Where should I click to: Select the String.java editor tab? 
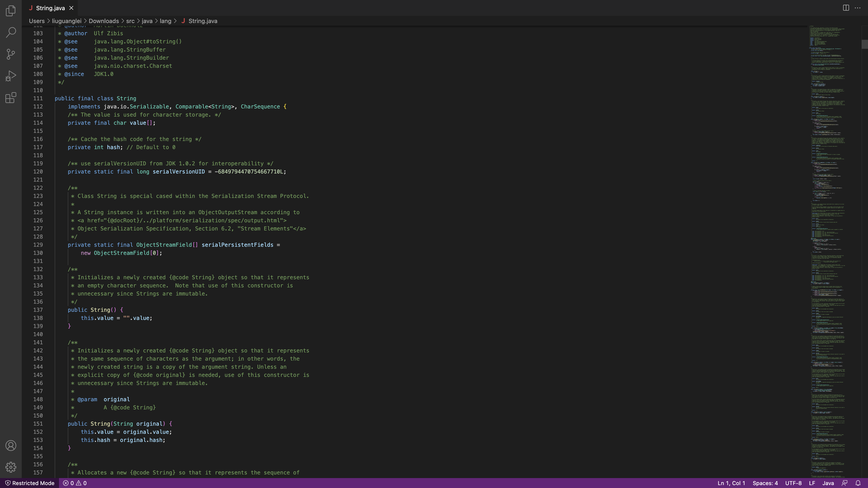coord(50,8)
